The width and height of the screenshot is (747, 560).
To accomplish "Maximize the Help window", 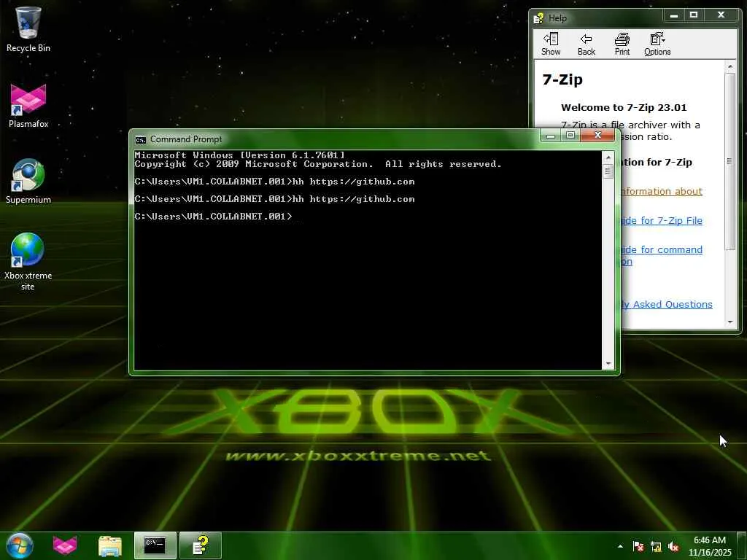I will point(694,15).
